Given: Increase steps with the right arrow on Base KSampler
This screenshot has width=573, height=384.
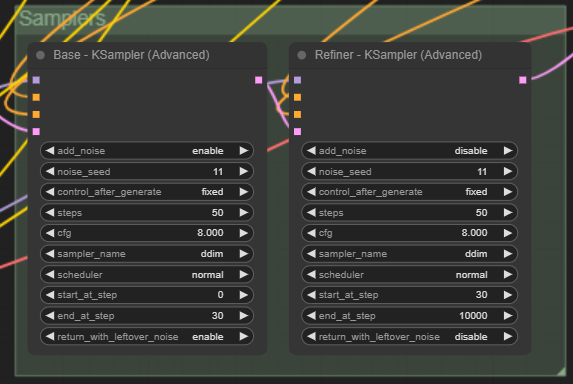Looking at the screenshot, I should [244, 212].
